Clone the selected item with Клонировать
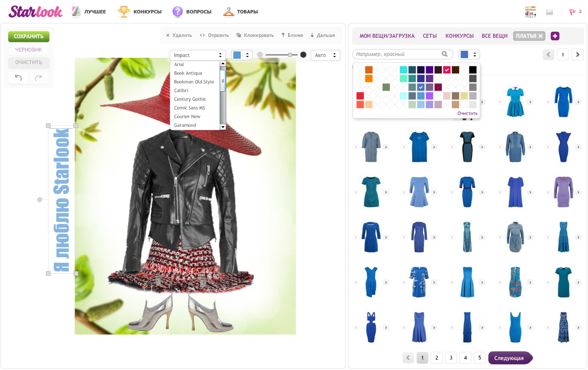The width and height of the screenshot is (588, 370). [x=255, y=35]
